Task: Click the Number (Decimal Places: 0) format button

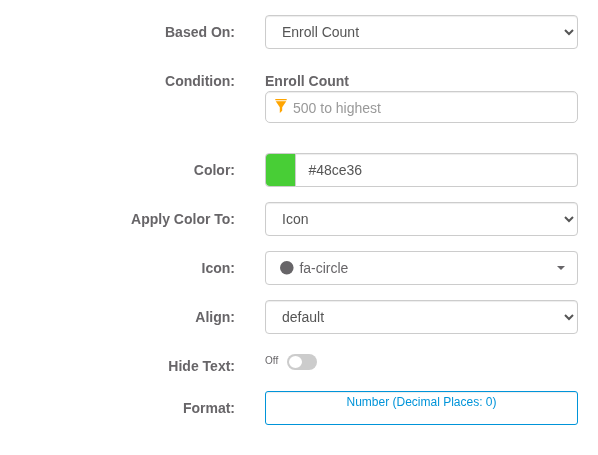Action: 421,408
